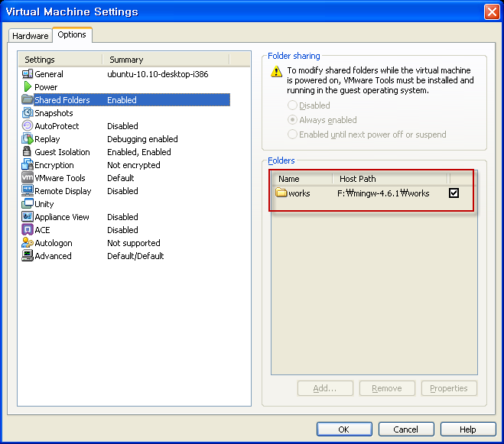Click the ubuntu-10.10-desktop-i386 summary text
504x444 pixels.
pos(158,74)
